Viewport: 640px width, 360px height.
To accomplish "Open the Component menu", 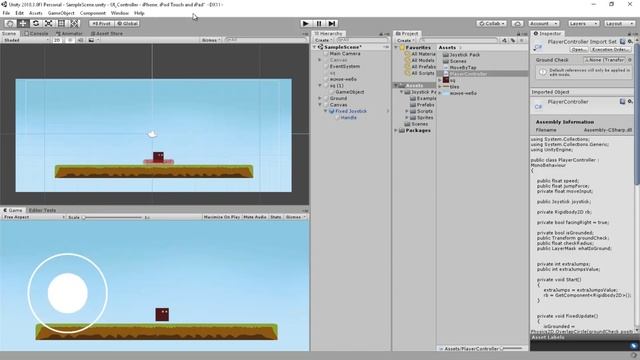I will (93, 13).
